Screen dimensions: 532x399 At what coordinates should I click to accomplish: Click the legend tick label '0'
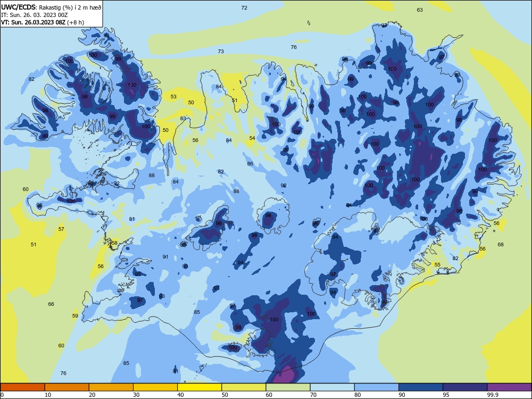pyautogui.click(x=2, y=395)
